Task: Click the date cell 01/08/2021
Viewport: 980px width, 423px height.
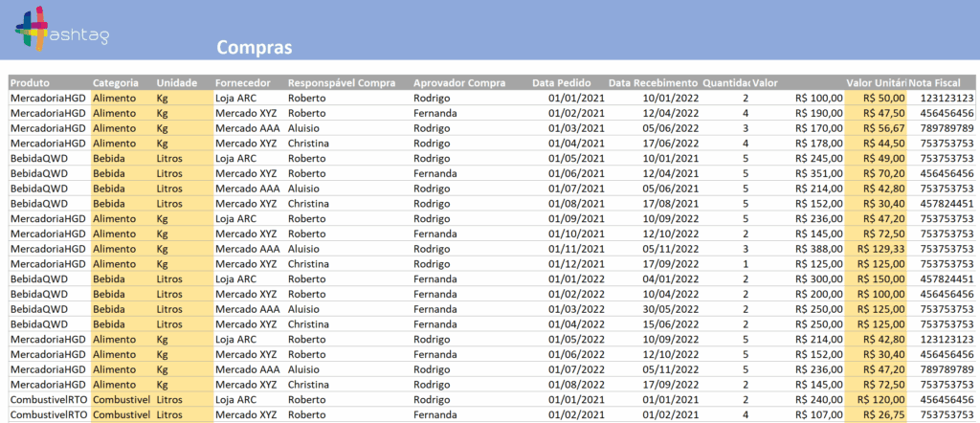Action: click(576, 203)
